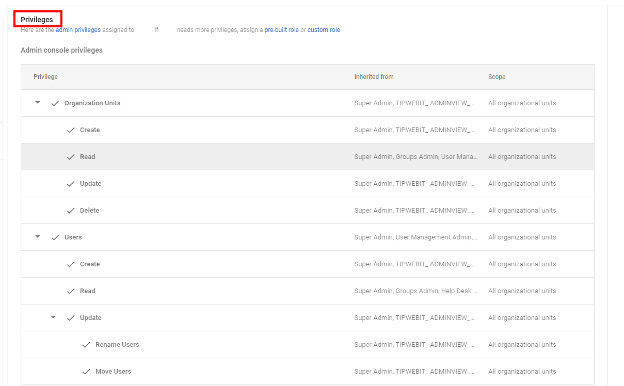Click the Scope column header
624x386 pixels.
coord(497,76)
